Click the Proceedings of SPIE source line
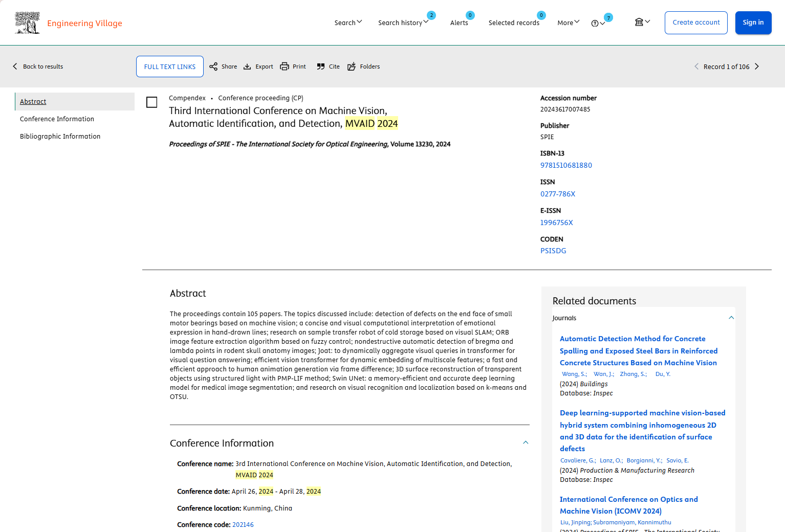The image size is (785, 532). pos(310,144)
